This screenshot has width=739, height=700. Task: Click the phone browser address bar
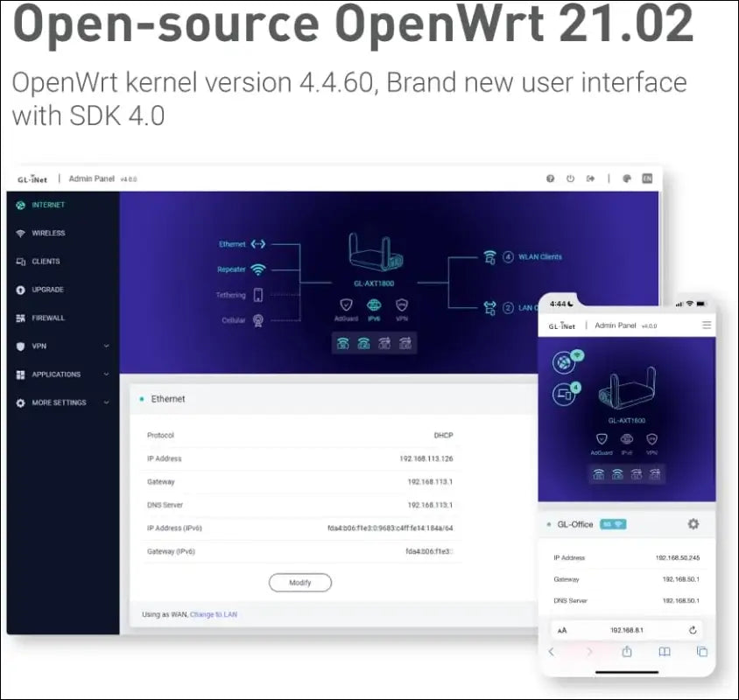point(626,630)
